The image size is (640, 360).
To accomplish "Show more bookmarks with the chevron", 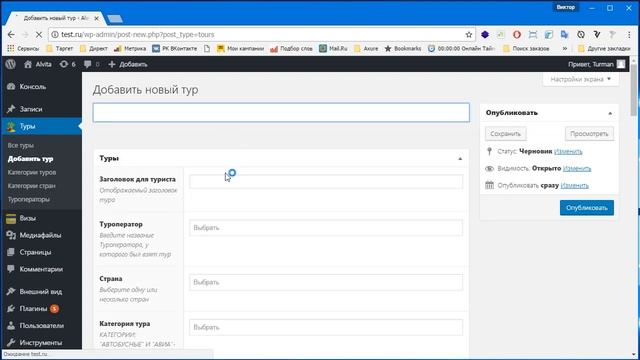I will tap(565, 49).
